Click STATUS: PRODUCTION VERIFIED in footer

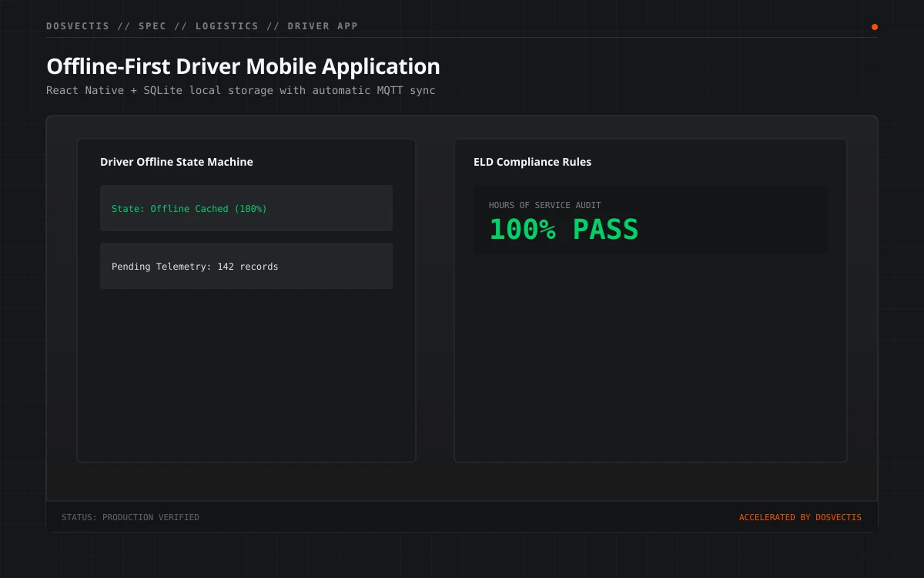[x=130, y=517]
